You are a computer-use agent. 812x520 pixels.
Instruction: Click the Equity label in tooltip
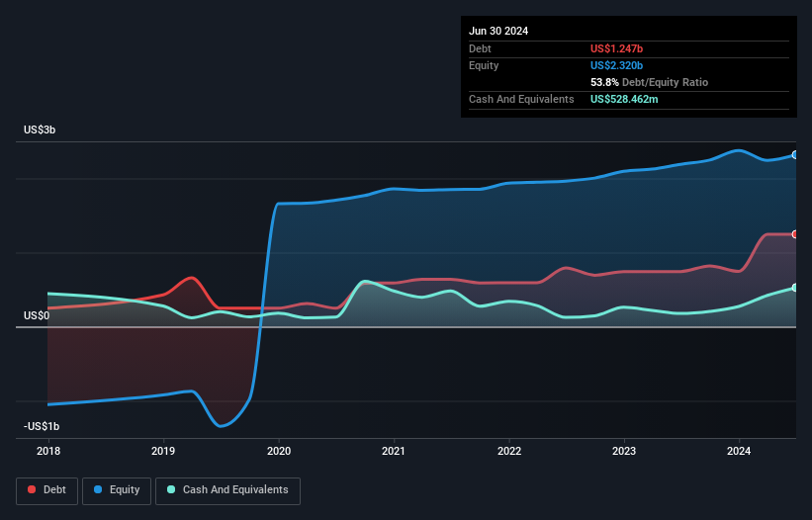[484, 65]
